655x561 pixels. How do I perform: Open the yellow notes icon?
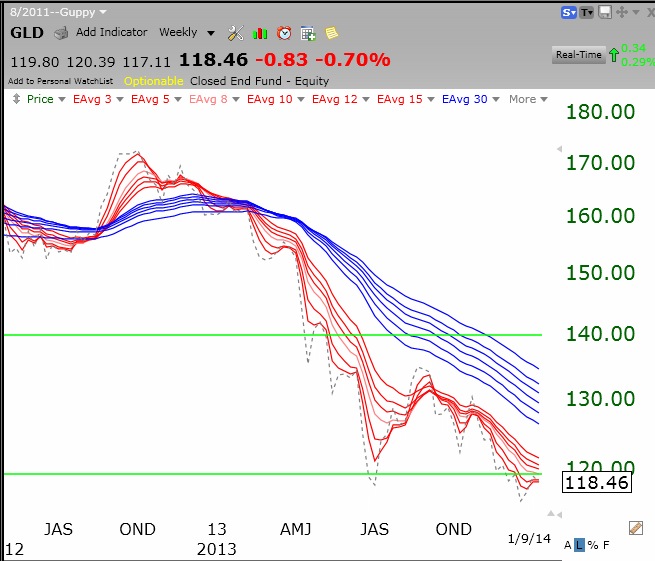pyautogui.click(x=331, y=33)
